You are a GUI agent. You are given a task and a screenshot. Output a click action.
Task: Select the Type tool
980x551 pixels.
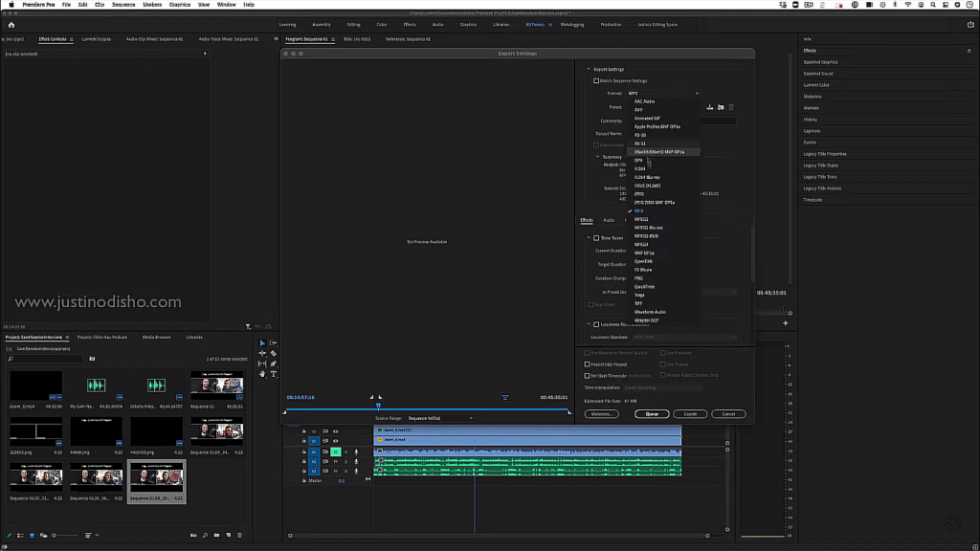coord(273,374)
